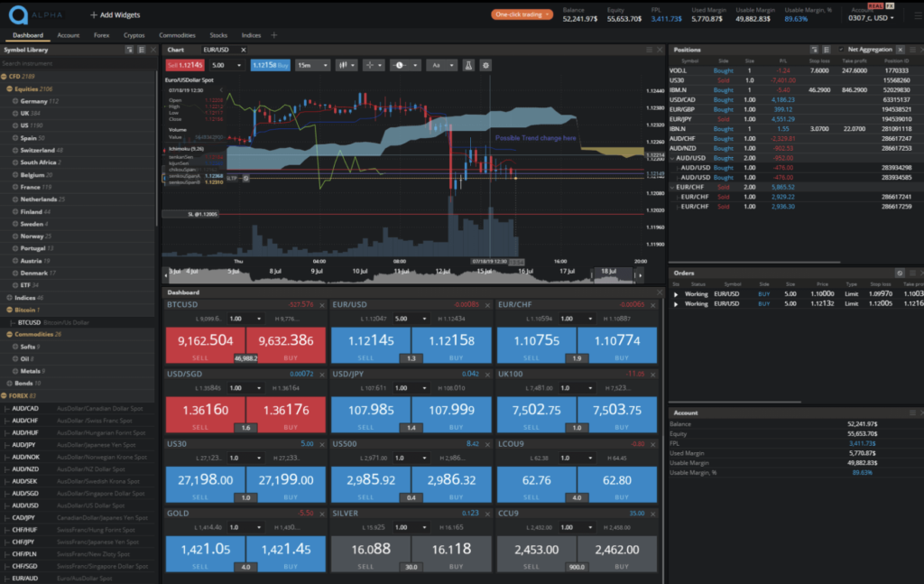This screenshot has width=924, height=584.
Task: Click the Positions panel filter icon
Action: tap(815, 50)
